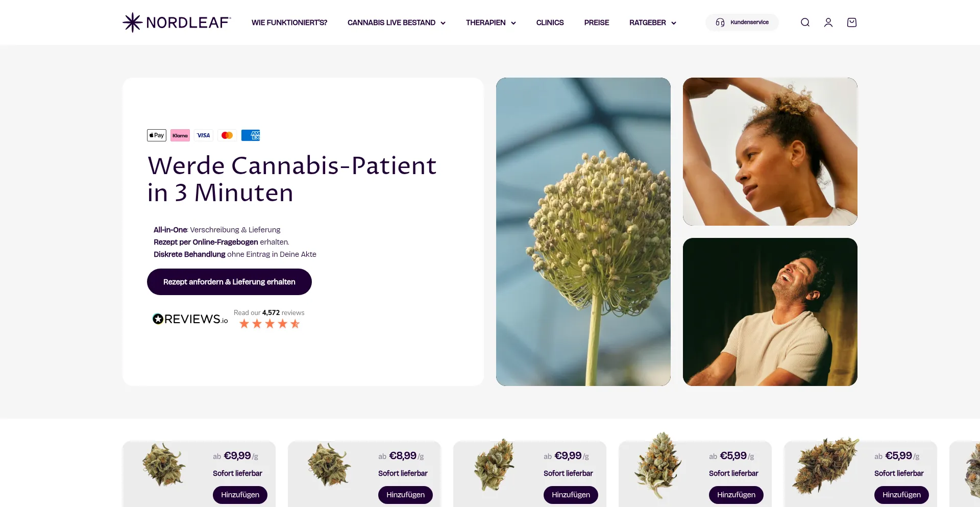Image resolution: width=980 pixels, height=507 pixels.
Task: Contact Kundenservice via headset button
Action: pyautogui.click(x=742, y=22)
